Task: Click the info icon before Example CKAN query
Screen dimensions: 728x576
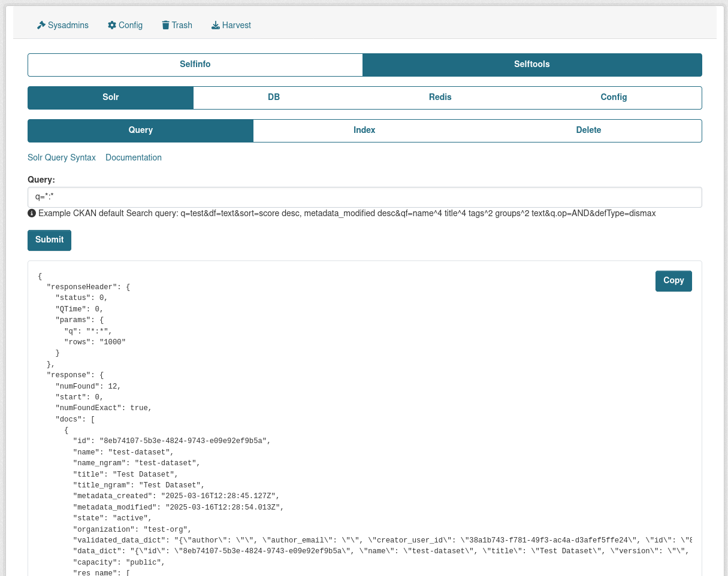Action: [32, 213]
